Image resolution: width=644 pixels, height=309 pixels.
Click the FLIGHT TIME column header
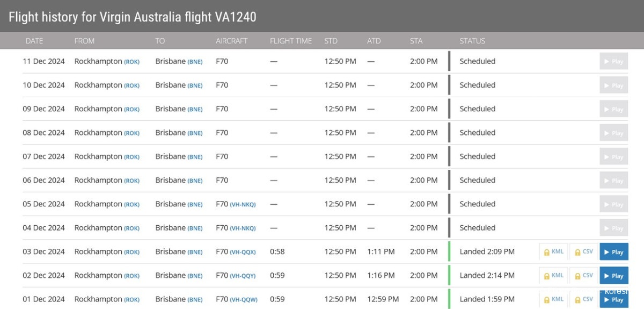pos(291,41)
